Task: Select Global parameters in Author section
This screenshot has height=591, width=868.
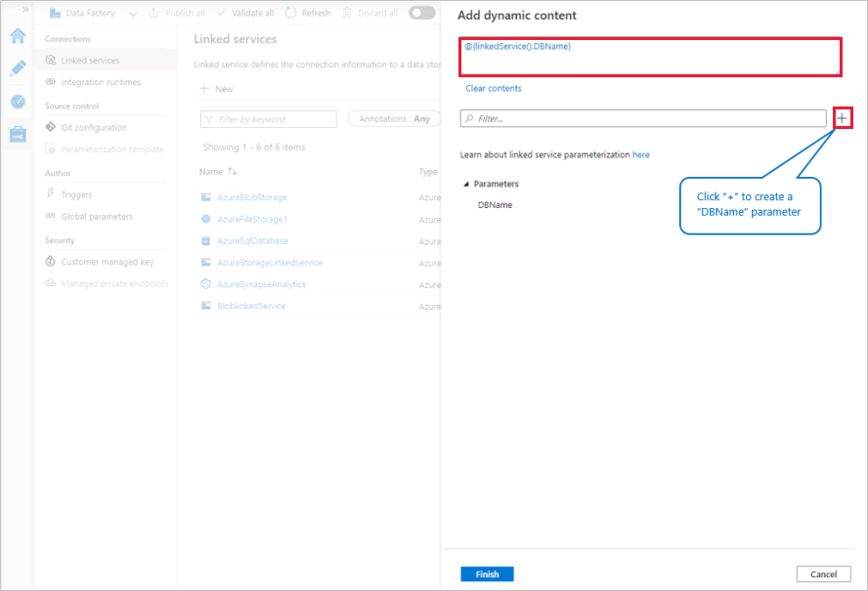Action: [97, 217]
